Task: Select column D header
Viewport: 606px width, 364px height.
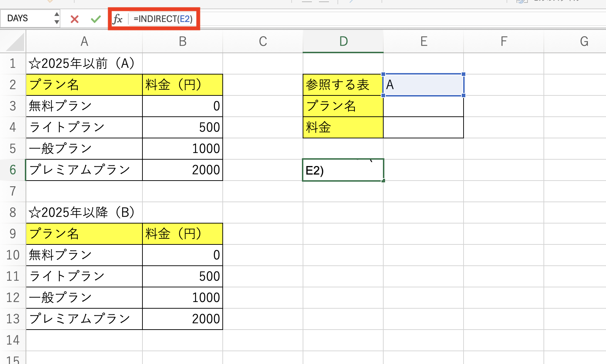Action: [343, 41]
